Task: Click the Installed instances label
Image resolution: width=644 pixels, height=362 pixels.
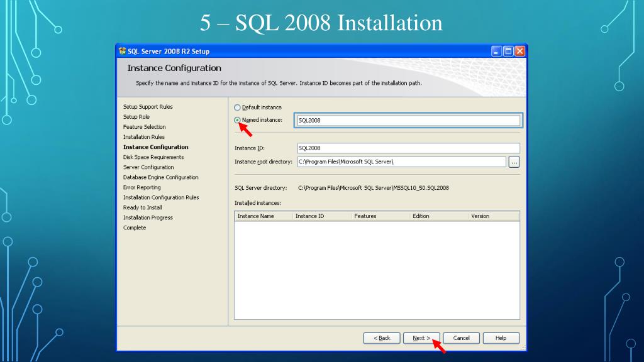Action: [x=258, y=203]
